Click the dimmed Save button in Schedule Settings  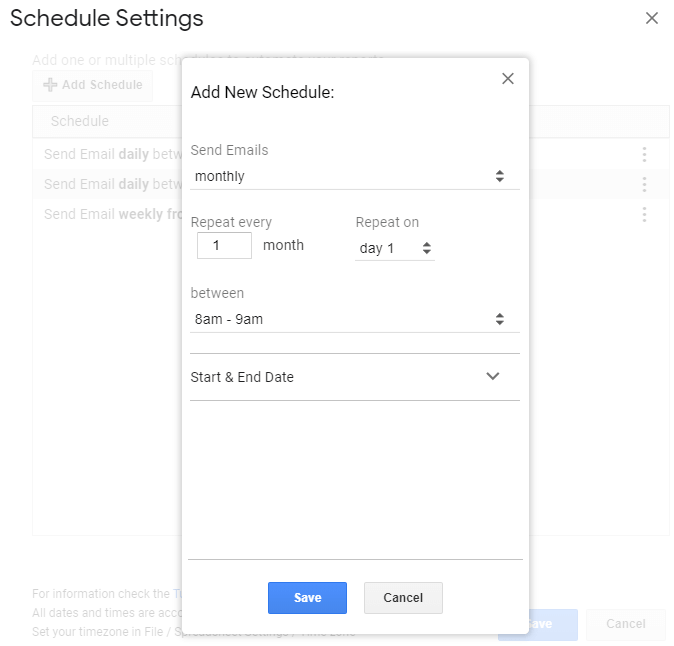click(540, 624)
